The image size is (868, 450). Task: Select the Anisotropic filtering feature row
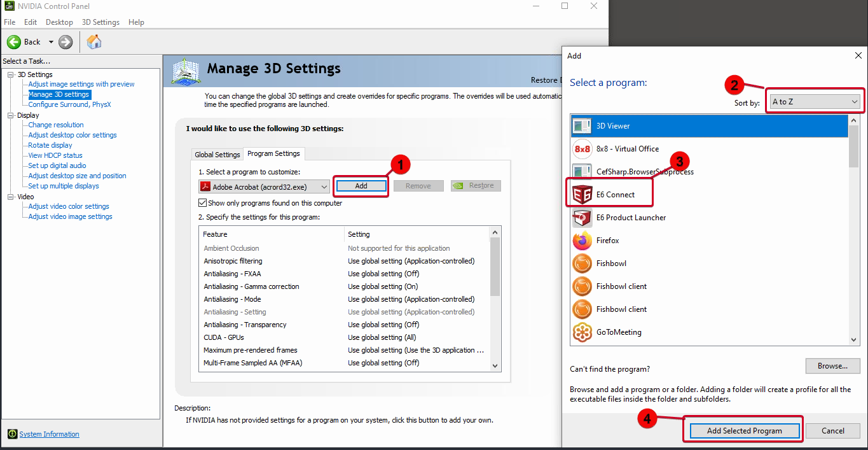click(344, 261)
